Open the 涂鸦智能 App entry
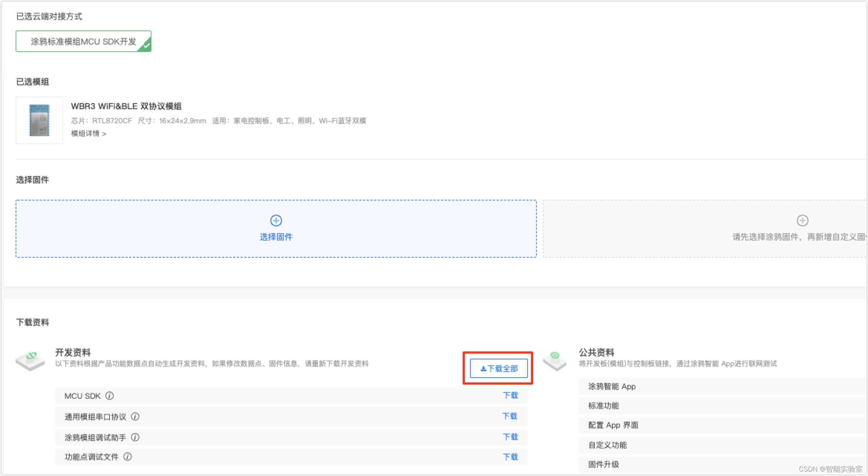The height and width of the screenshot is (476, 868). pos(612,387)
